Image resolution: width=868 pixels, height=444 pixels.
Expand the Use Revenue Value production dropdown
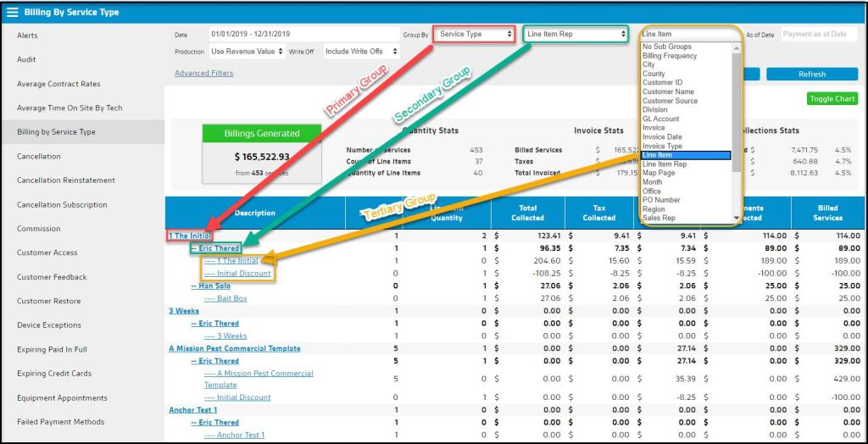246,52
